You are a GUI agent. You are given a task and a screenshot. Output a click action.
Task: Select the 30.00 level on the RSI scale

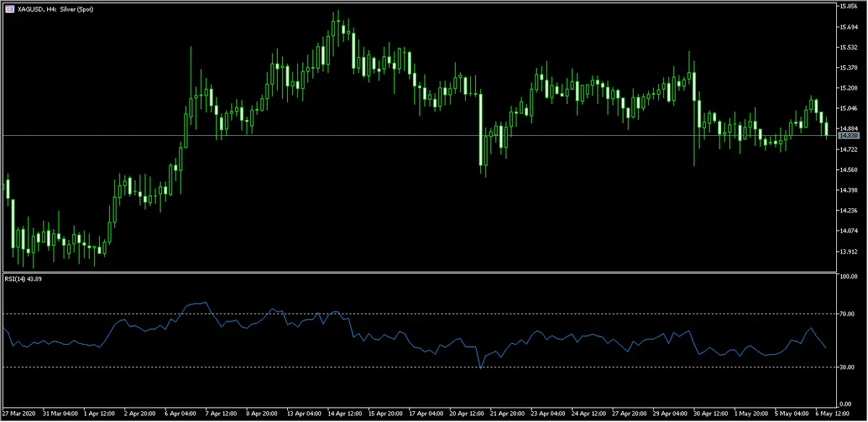848,367
